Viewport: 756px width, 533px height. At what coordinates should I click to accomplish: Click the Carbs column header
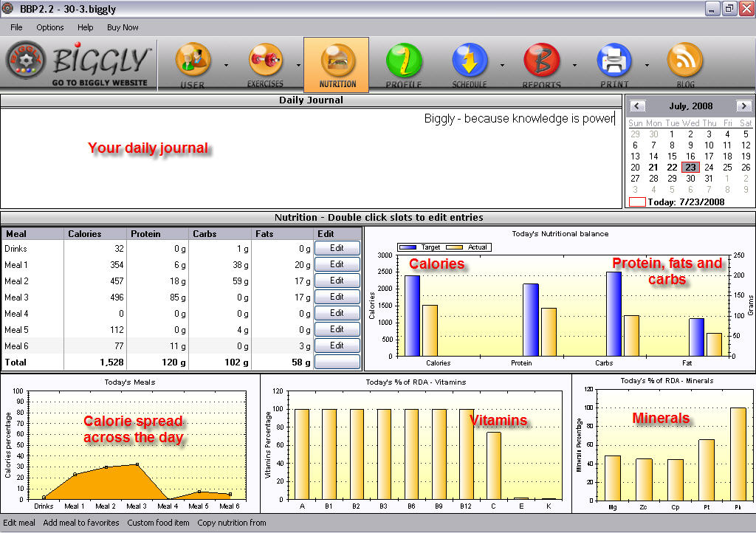(220, 234)
